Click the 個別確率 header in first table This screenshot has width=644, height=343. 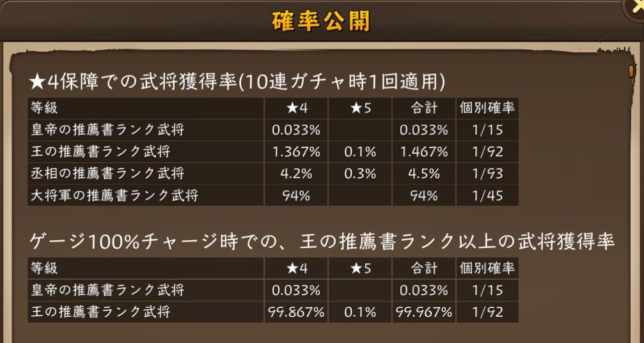[487, 108]
